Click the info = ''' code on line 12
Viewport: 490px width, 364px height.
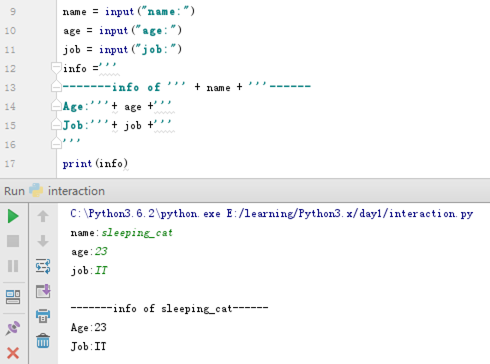[x=90, y=68]
